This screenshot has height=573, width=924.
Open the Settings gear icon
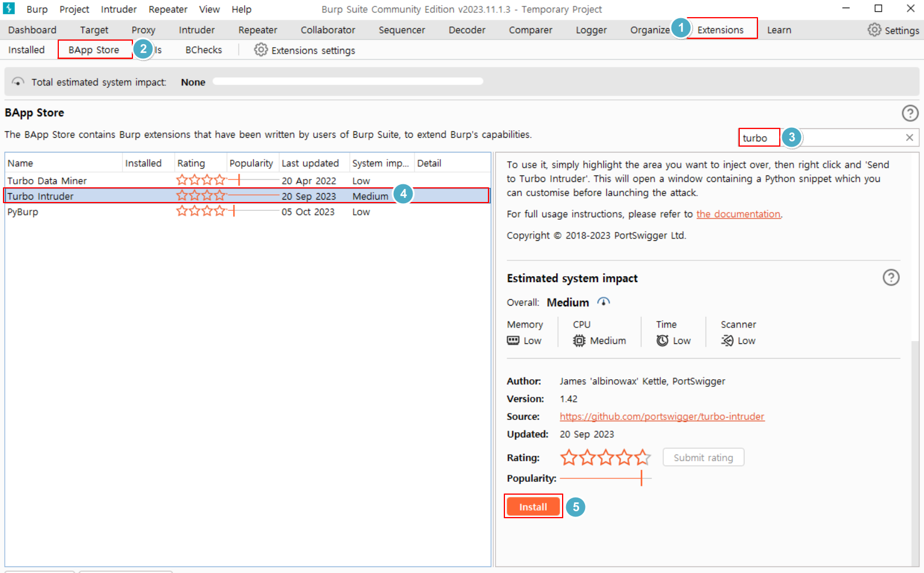pos(875,30)
